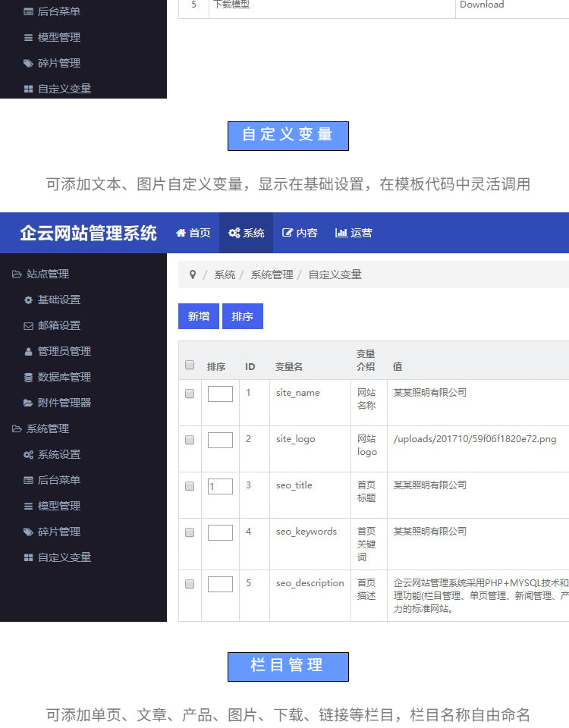Click the home icon in top navigation
569x728 pixels.
[181, 233]
